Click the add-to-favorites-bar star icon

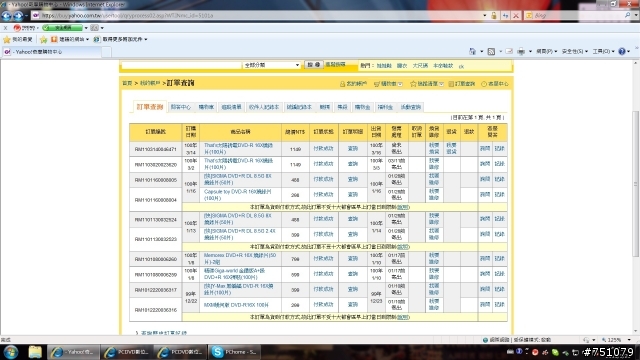point(44,39)
